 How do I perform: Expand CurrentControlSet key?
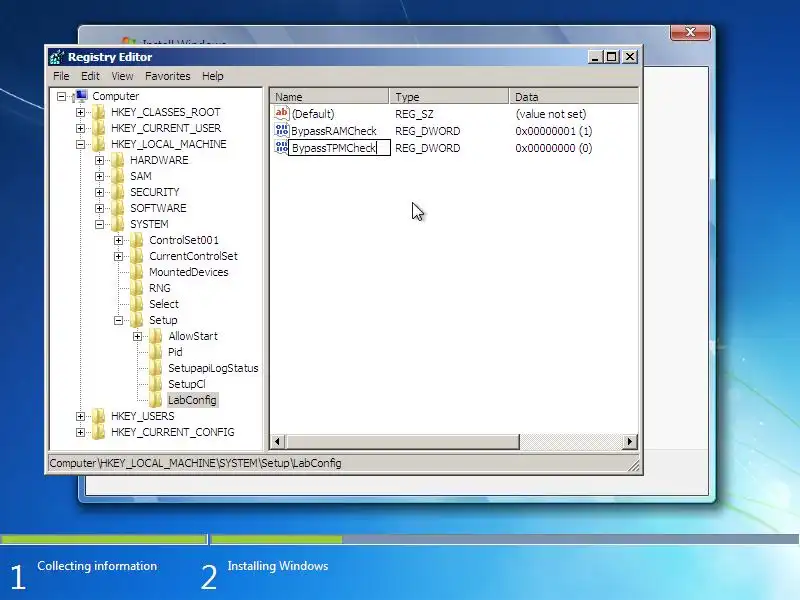pyautogui.click(x=118, y=256)
